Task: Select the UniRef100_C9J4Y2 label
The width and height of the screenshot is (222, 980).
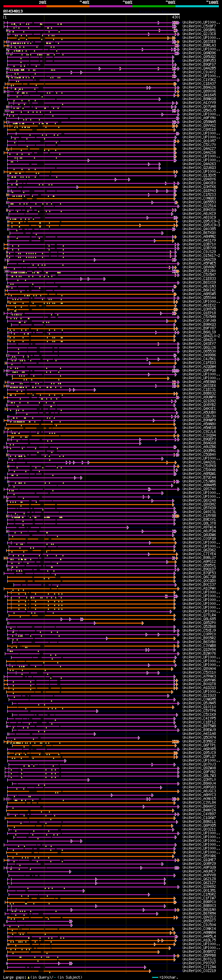Action: click(x=199, y=72)
